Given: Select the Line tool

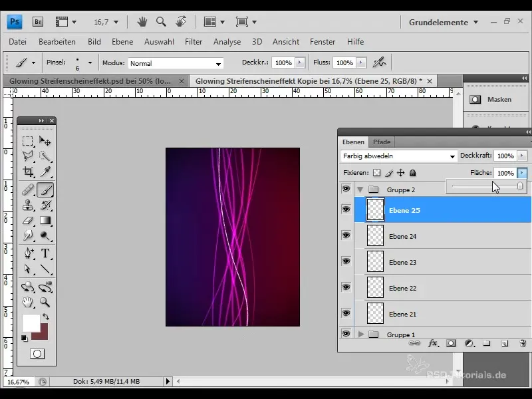Looking at the screenshot, I should [45, 269].
